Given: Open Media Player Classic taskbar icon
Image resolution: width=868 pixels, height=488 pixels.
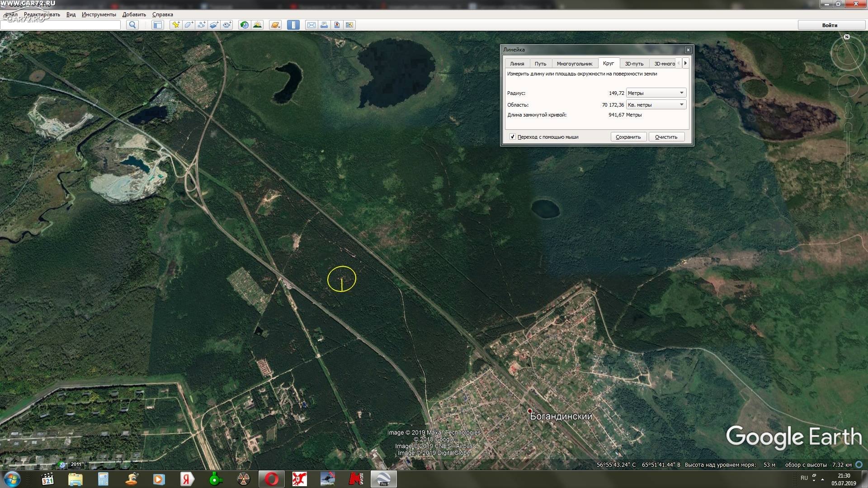Looking at the screenshot, I should pos(47,479).
